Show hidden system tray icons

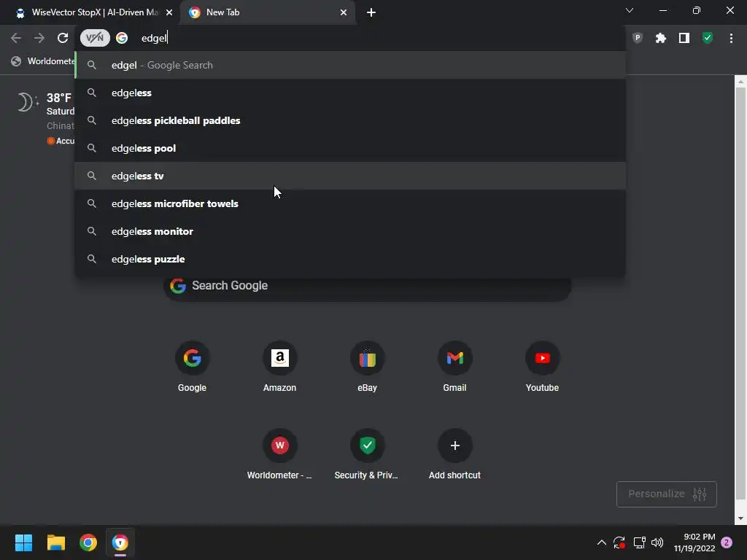tap(602, 542)
